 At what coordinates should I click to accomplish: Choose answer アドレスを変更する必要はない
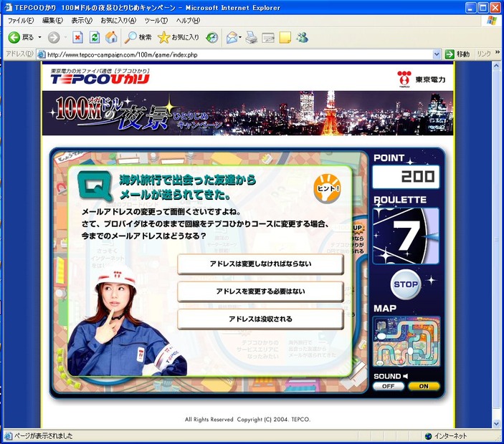[x=260, y=291]
